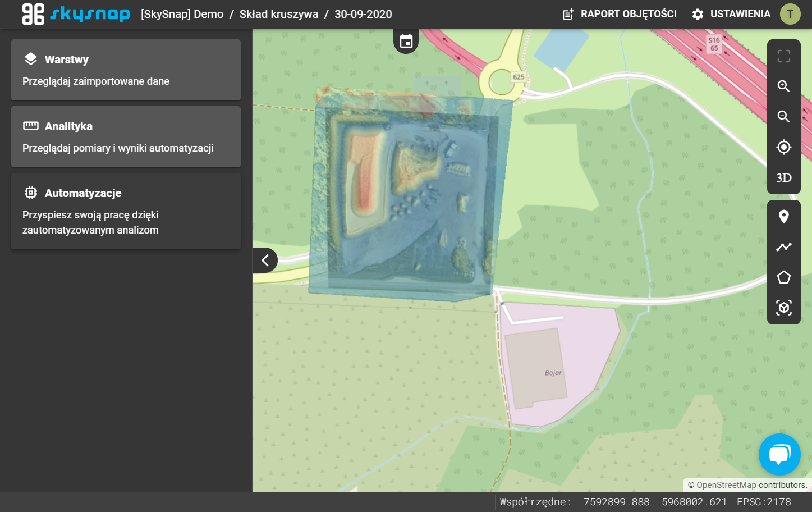Go to Skład kruszywa breadcrumb

point(279,14)
